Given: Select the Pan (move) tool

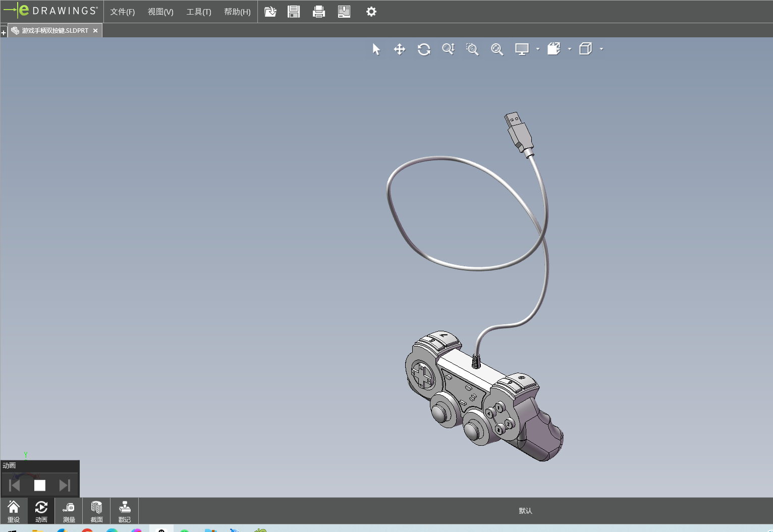Looking at the screenshot, I should coord(399,49).
